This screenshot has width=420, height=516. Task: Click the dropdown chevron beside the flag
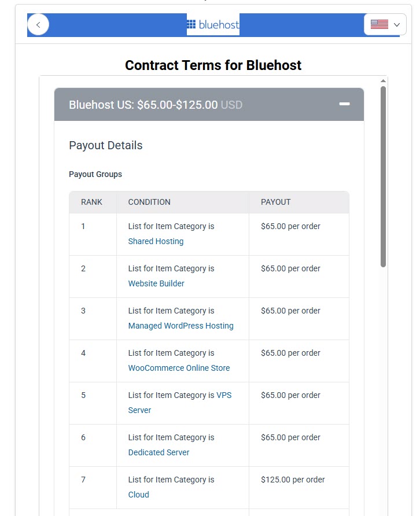[x=396, y=25]
